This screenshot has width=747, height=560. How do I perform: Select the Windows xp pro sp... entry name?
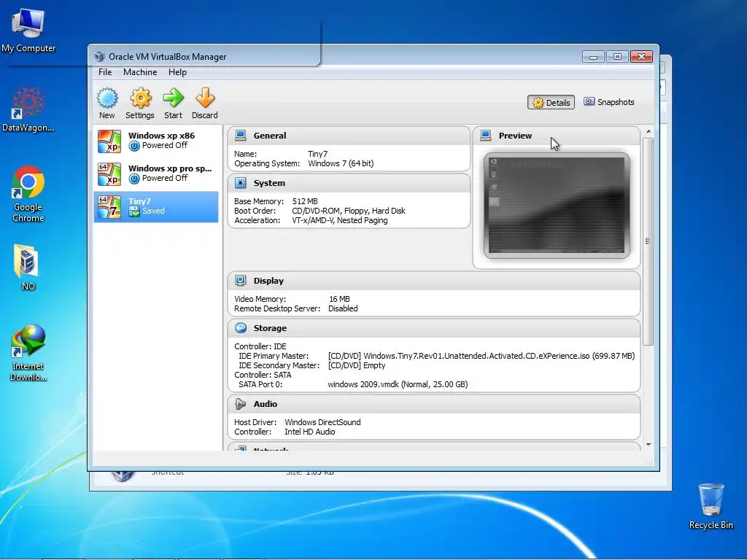coord(170,168)
